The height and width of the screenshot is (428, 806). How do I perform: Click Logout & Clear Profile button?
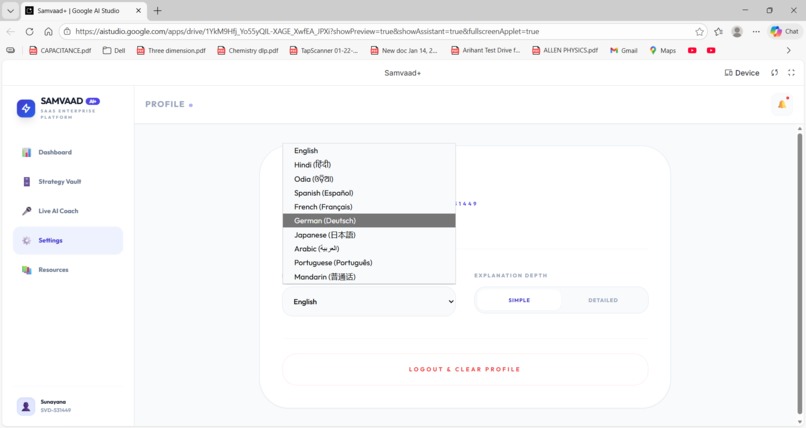pyautogui.click(x=465, y=369)
